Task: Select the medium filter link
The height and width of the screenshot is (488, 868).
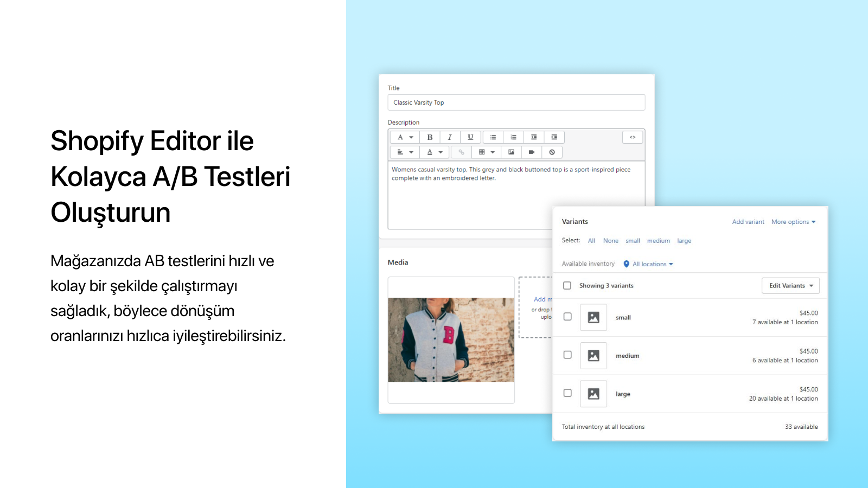Action: pos(659,241)
